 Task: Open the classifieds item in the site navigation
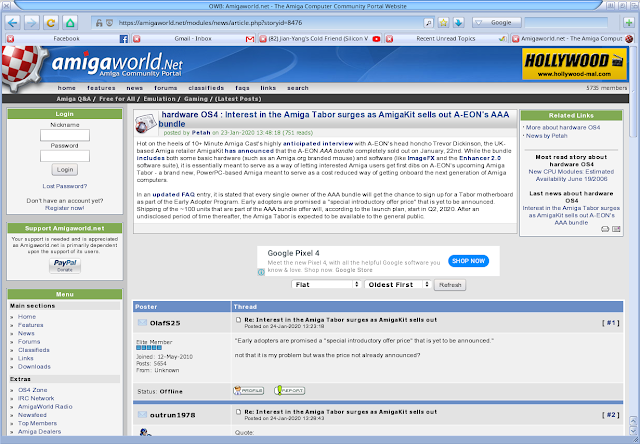tap(206, 88)
